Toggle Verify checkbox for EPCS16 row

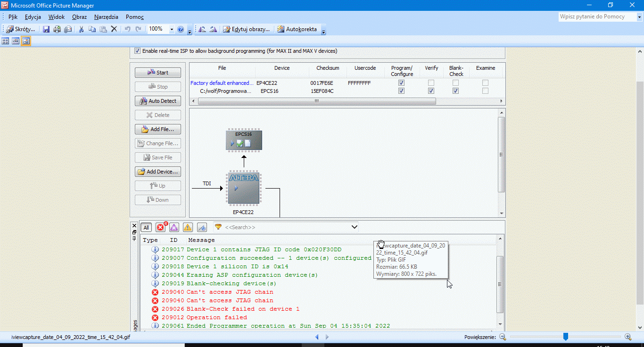(431, 91)
